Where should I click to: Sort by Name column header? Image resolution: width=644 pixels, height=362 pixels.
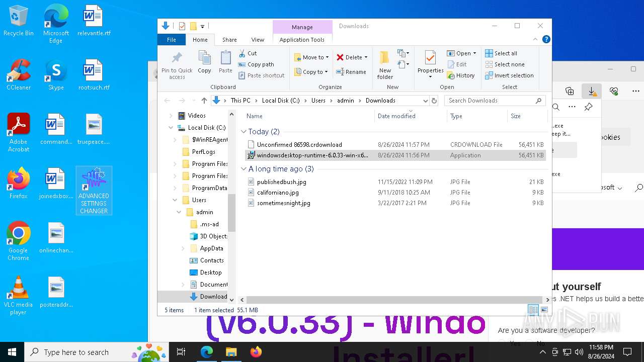[x=308, y=116]
